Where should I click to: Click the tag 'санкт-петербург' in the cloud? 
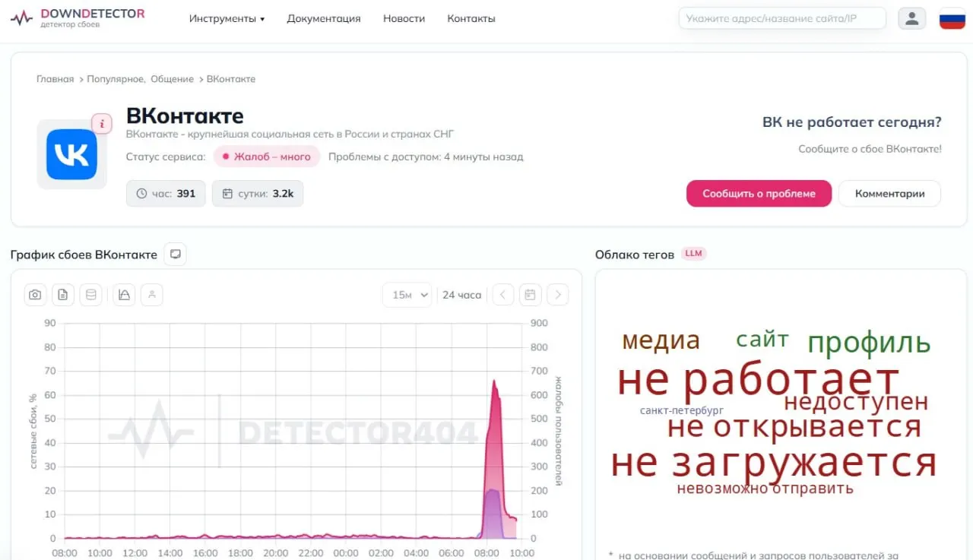(682, 410)
